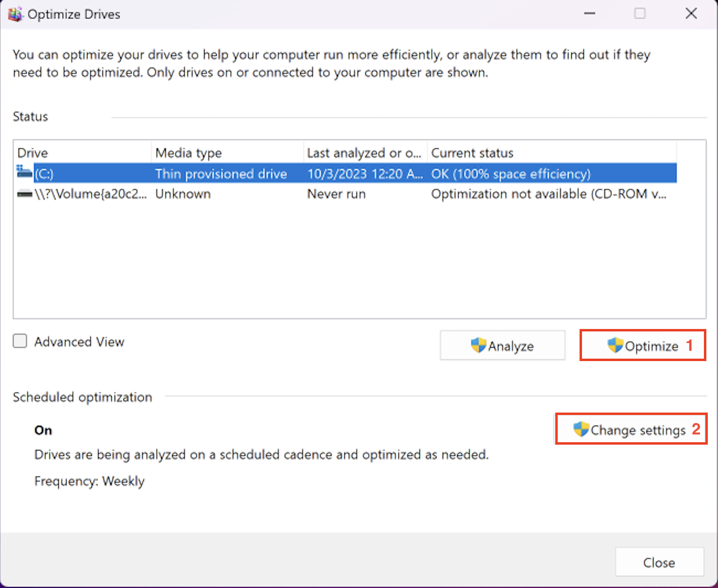Click the Never run entry
718x588 pixels.
point(336,194)
